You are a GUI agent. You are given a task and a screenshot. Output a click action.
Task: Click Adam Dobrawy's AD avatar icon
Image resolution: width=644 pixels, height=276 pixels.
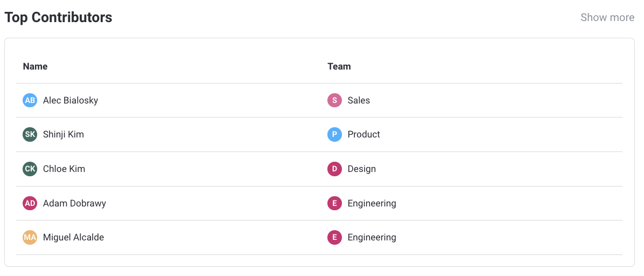pos(30,203)
